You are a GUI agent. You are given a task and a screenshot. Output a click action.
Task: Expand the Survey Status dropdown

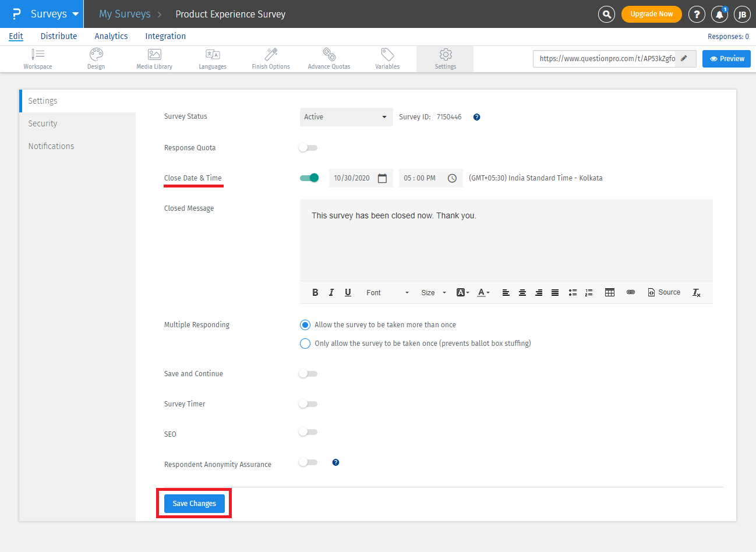click(x=346, y=117)
